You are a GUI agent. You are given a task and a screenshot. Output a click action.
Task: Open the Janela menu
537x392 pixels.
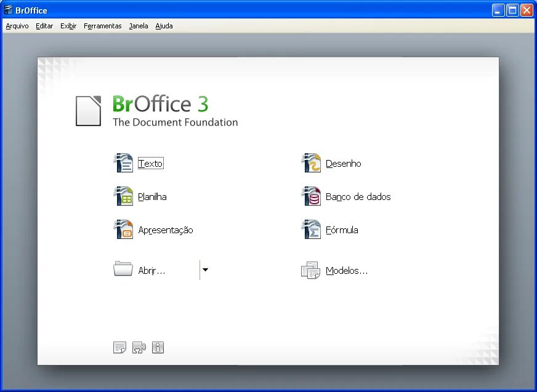pyautogui.click(x=139, y=26)
